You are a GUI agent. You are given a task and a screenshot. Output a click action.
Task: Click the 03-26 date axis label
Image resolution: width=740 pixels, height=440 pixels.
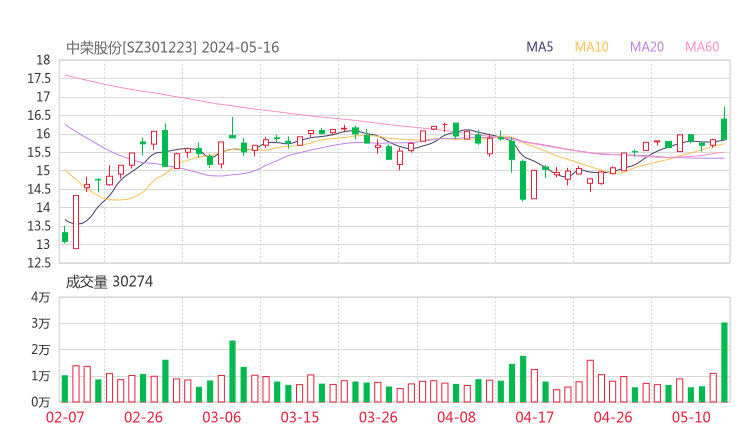378,417
